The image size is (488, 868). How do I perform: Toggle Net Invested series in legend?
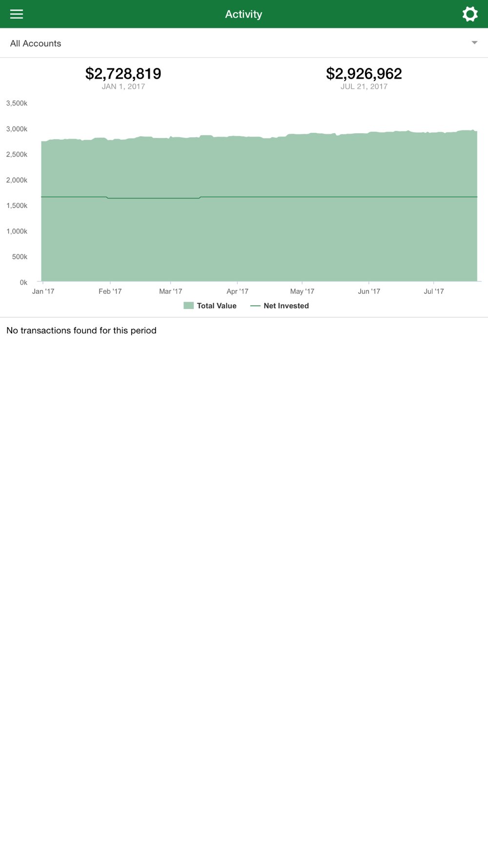[x=280, y=306]
